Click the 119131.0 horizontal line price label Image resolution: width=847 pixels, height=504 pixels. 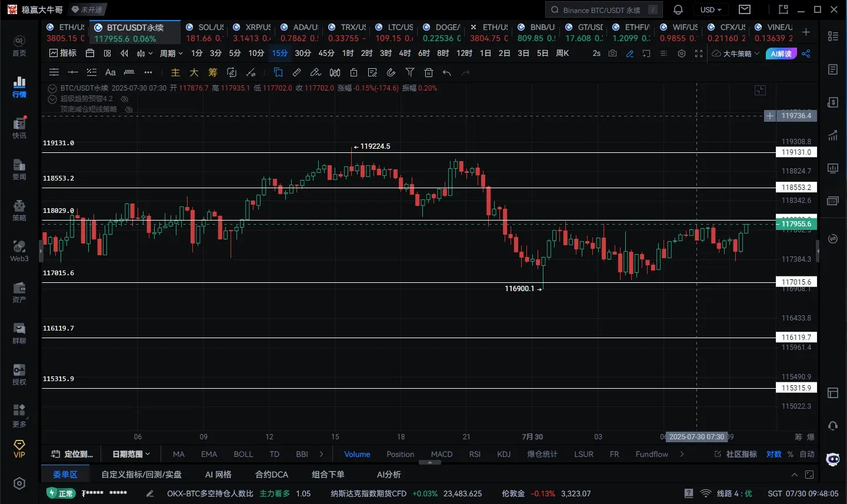(796, 152)
